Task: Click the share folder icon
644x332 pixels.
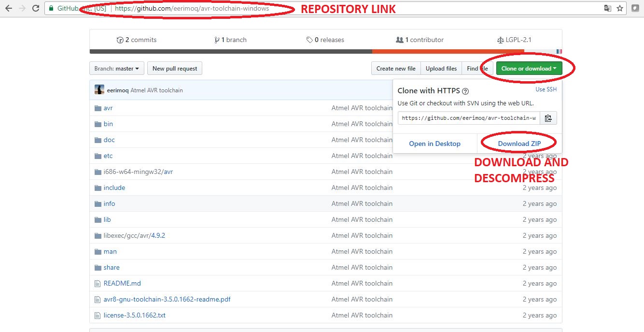Action: point(98,268)
